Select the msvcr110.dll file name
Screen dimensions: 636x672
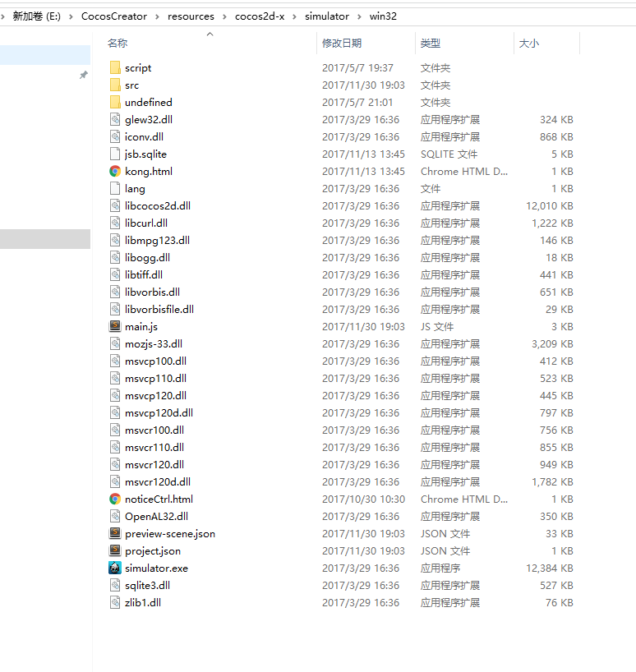click(x=154, y=448)
